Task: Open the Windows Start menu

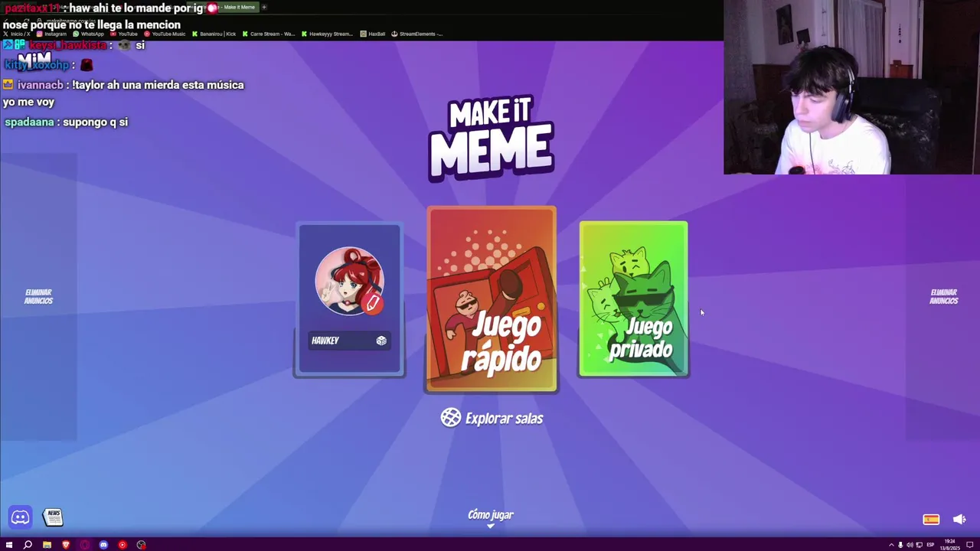Action: point(9,545)
